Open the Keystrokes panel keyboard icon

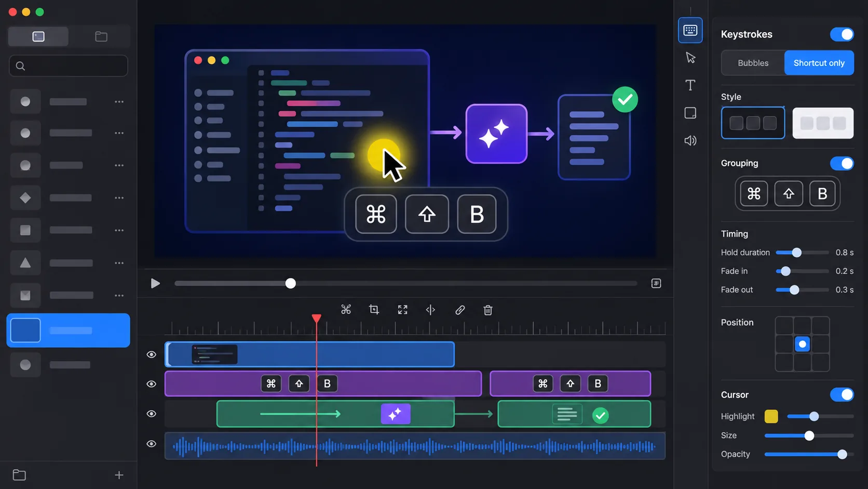click(690, 30)
